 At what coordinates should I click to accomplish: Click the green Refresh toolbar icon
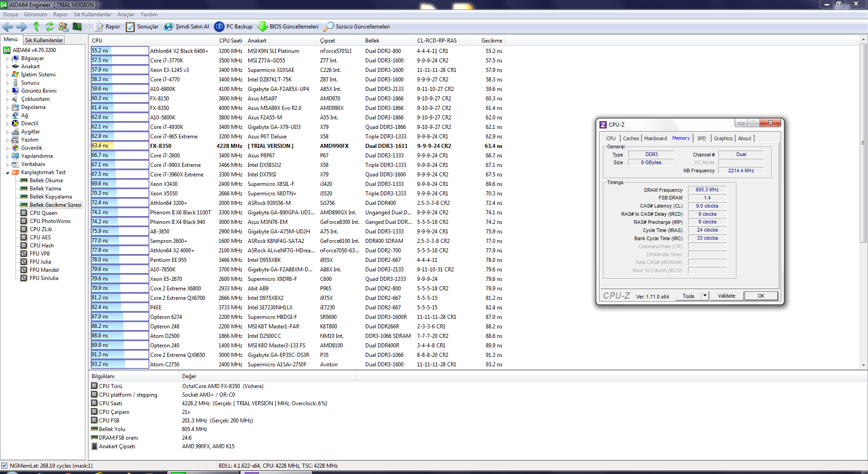tap(49, 27)
